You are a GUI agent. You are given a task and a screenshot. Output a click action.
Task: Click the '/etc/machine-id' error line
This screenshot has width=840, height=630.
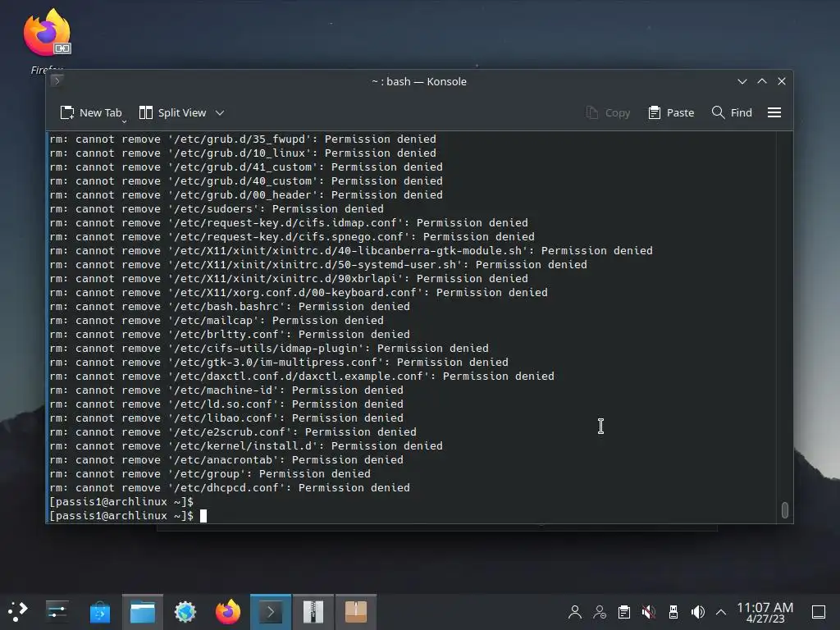coord(226,390)
